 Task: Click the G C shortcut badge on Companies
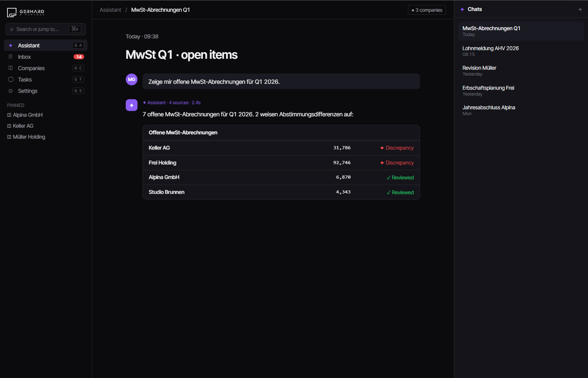(x=78, y=68)
